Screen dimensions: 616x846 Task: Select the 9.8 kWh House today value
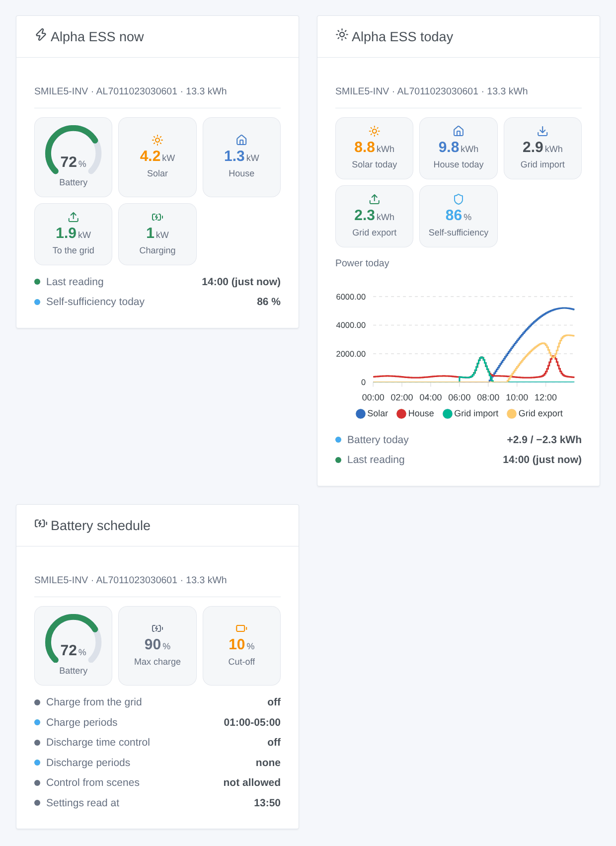tap(459, 147)
